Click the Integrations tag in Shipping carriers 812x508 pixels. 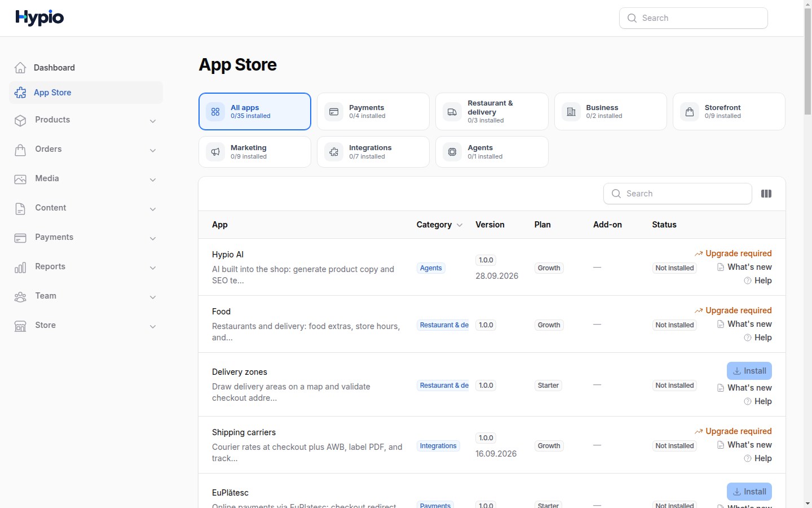(x=438, y=446)
